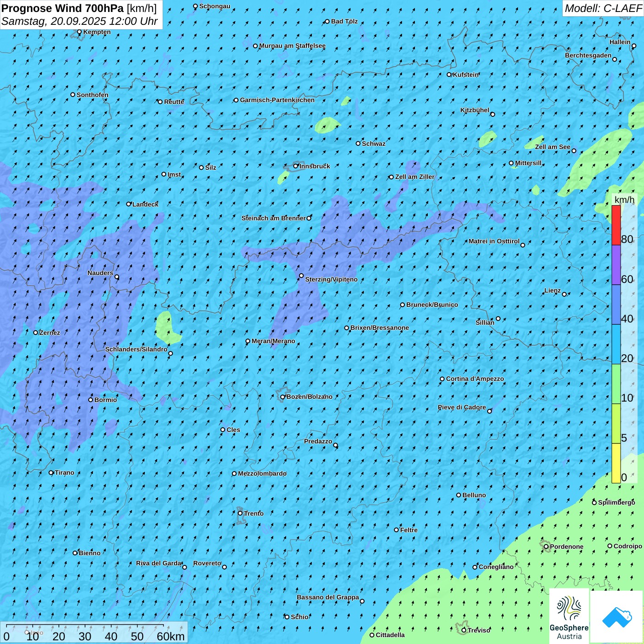This screenshot has width=644, height=644.
Task: Click the 'km/h' legend unit label
Action: (x=624, y=200)
